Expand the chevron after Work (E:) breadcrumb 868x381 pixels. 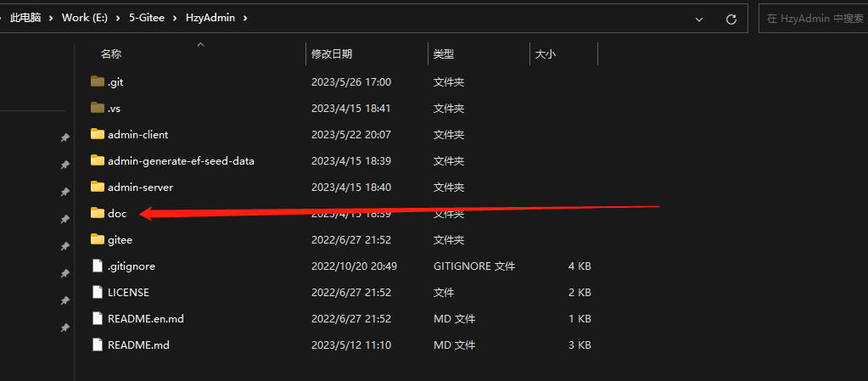122,18
